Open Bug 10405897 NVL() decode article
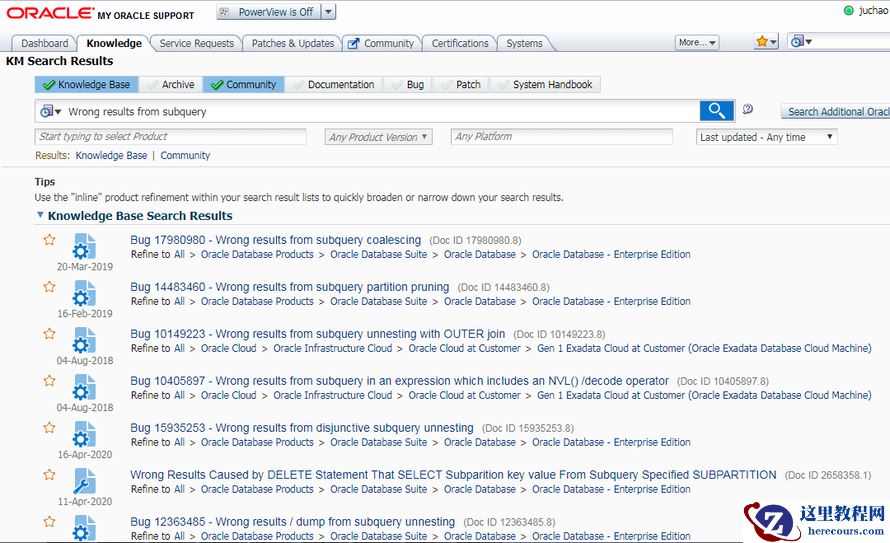Image resolution: width=890 pixels, height=543 pixels. (400, 381)
